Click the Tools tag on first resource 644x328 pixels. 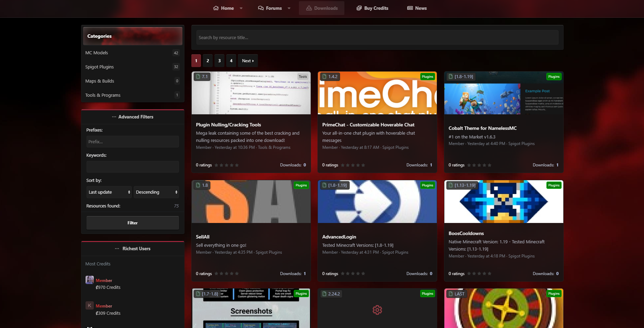(303, 77)
